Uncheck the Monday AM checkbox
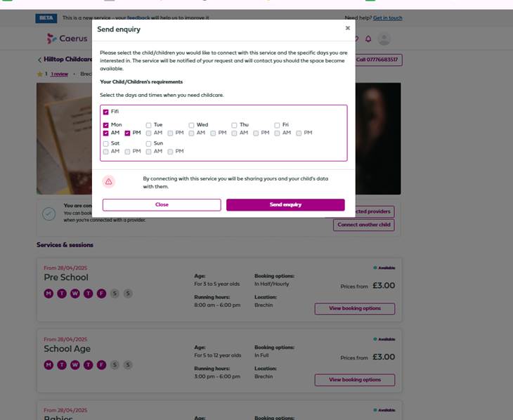 [106, 133]
